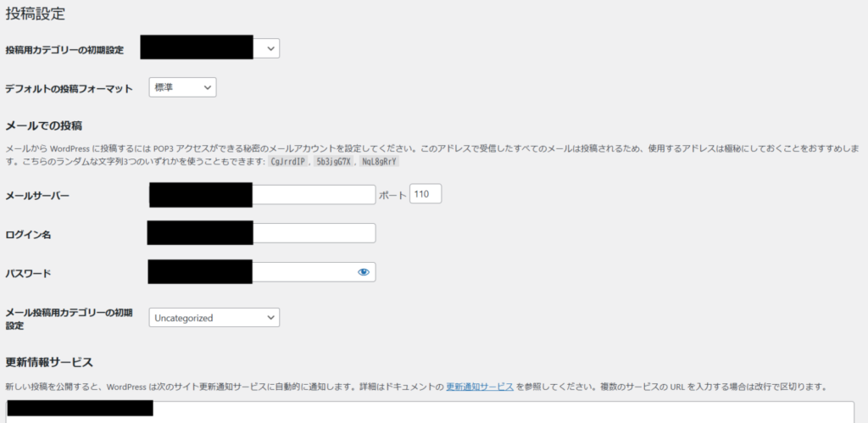
Task: Click the random string 5b3jgG7X
Action: (x=333, y=162)
